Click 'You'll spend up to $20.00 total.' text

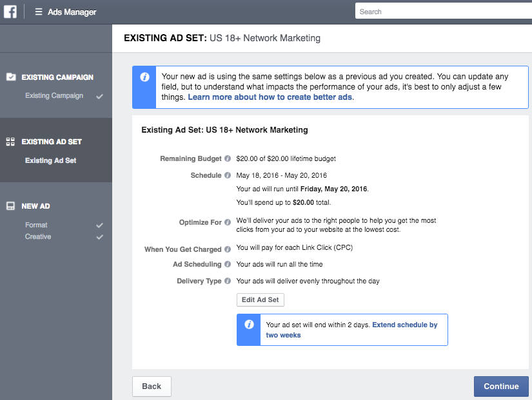coord(283,202)
